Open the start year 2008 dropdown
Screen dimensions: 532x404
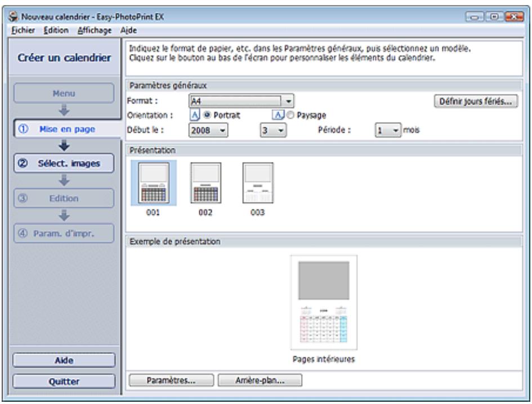208,130
